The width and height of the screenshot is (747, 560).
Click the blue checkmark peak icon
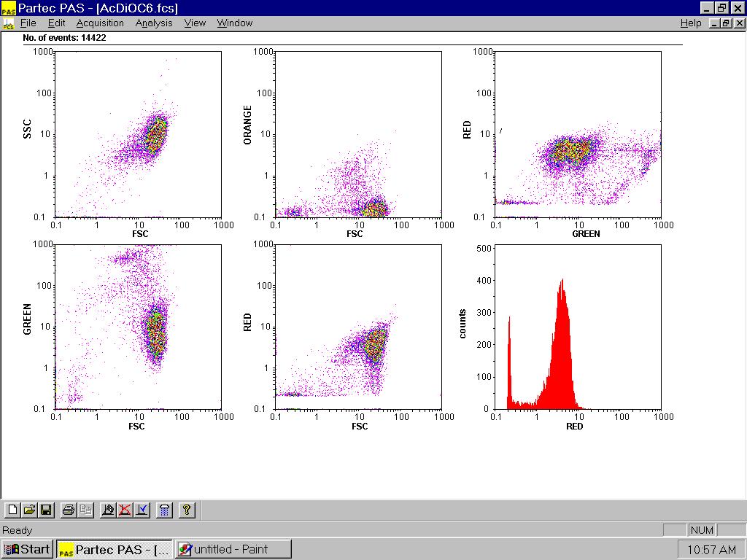coord(142,510)
